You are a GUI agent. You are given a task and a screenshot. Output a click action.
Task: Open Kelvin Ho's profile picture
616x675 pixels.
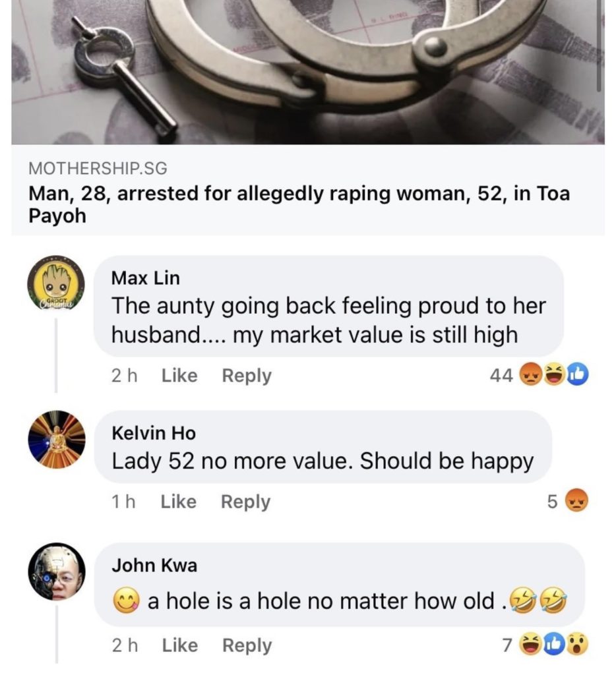57,439
